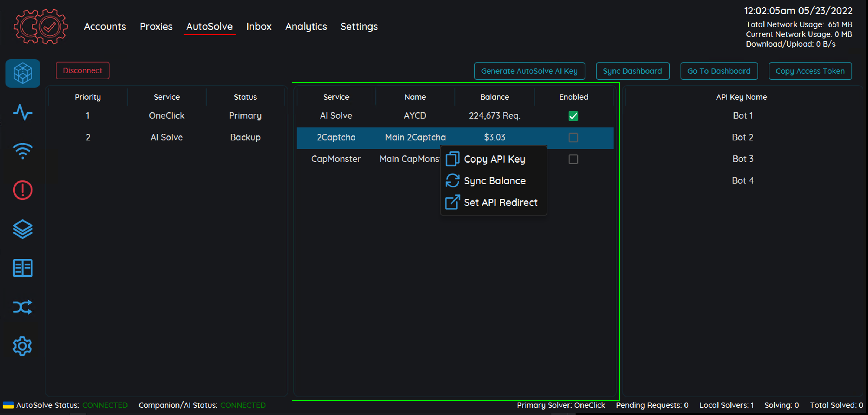Open the two-column list icon in sidebar

(22, 268)
